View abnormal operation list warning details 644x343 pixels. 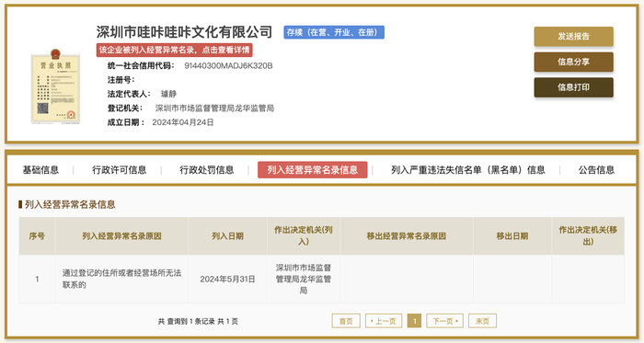pos(175,50)
